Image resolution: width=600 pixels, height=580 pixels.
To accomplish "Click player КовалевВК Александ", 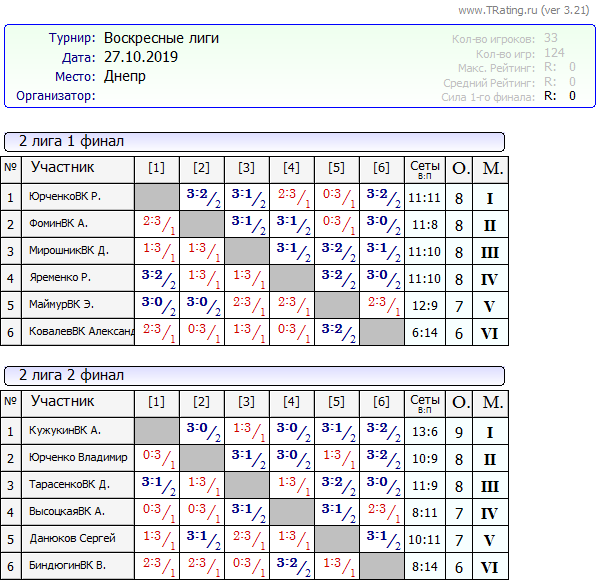I will (x=82, y=332).
